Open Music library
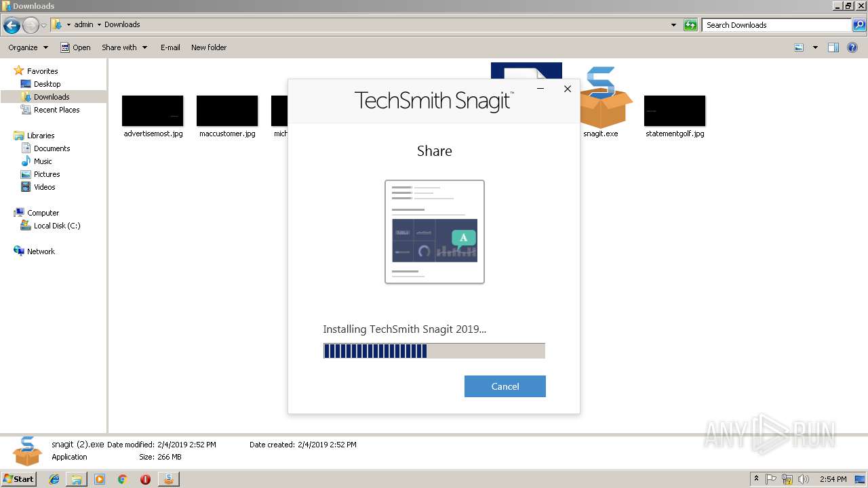Image resolution: width=868 pixels, height=488 pixels. tap(43, 161)
